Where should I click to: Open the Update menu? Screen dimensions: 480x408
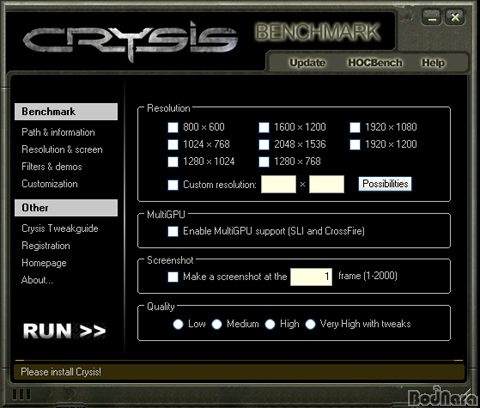(307, 63)
